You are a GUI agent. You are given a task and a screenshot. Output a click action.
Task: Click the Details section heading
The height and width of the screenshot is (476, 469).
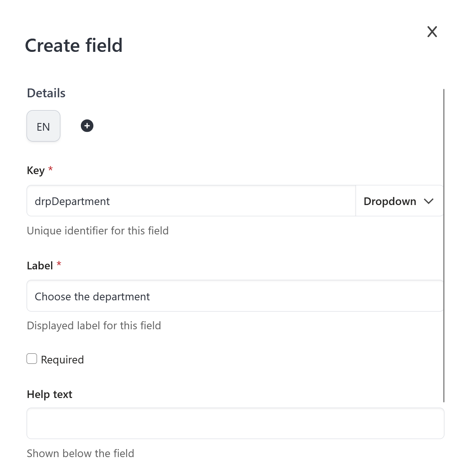pos(46,93)
